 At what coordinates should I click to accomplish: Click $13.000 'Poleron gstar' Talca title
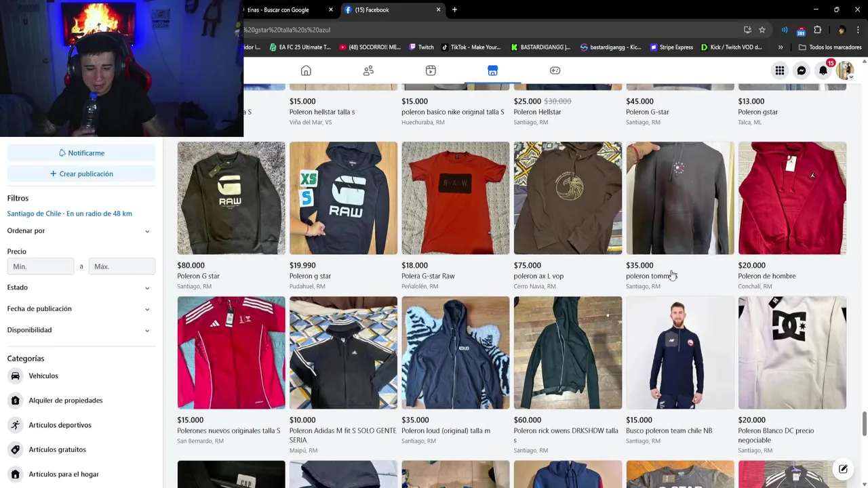[x=758, y=112]
